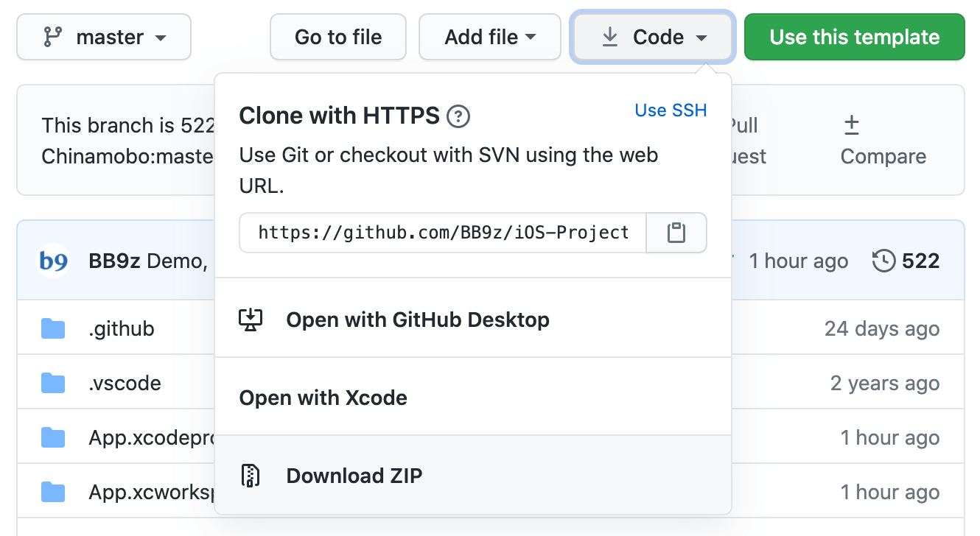Click the Clone with HTTPS heading
This screenshot has width=980, height=536.
click(340, 116)
